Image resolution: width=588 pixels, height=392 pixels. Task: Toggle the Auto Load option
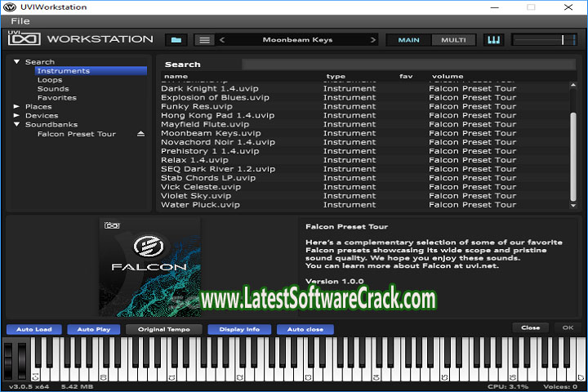coord(33,329)
